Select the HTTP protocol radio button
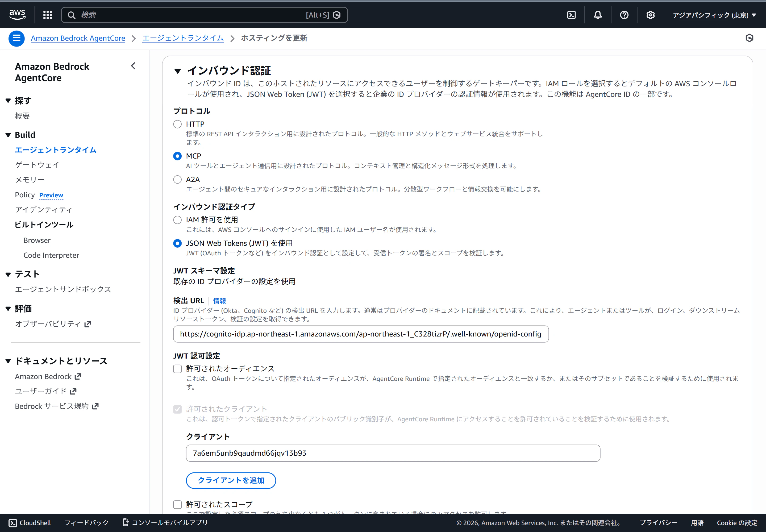766x532 pixels. coord(177,124)
